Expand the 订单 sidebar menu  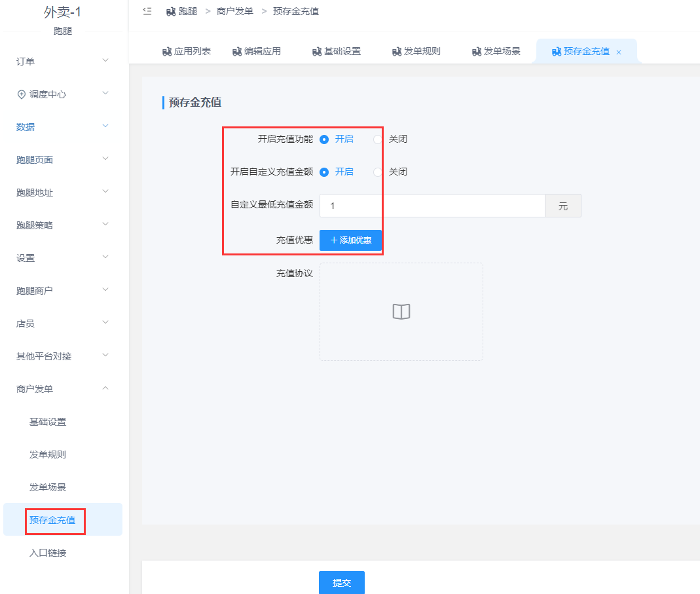62,61
